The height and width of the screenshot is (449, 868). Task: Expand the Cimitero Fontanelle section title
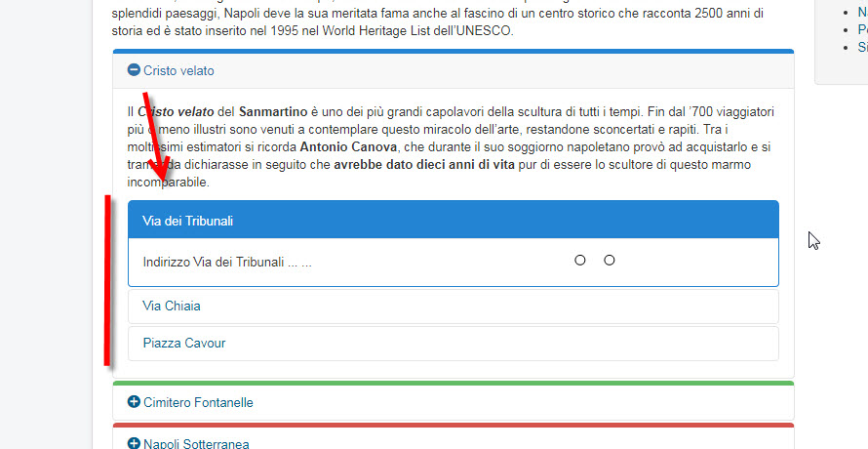198,402
